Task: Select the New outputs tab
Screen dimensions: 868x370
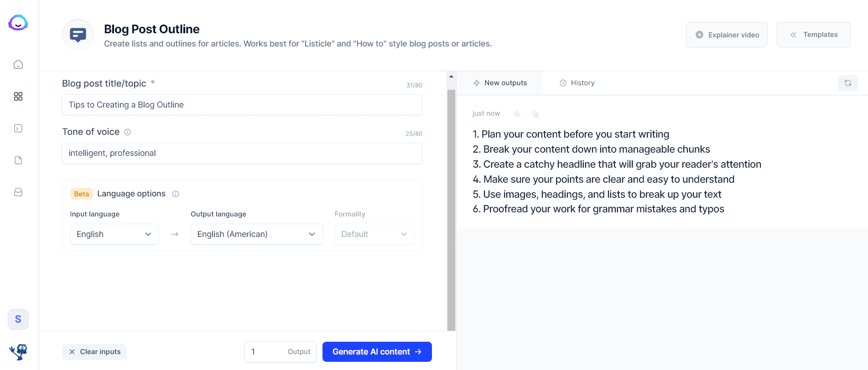Action: click(500, 83)
